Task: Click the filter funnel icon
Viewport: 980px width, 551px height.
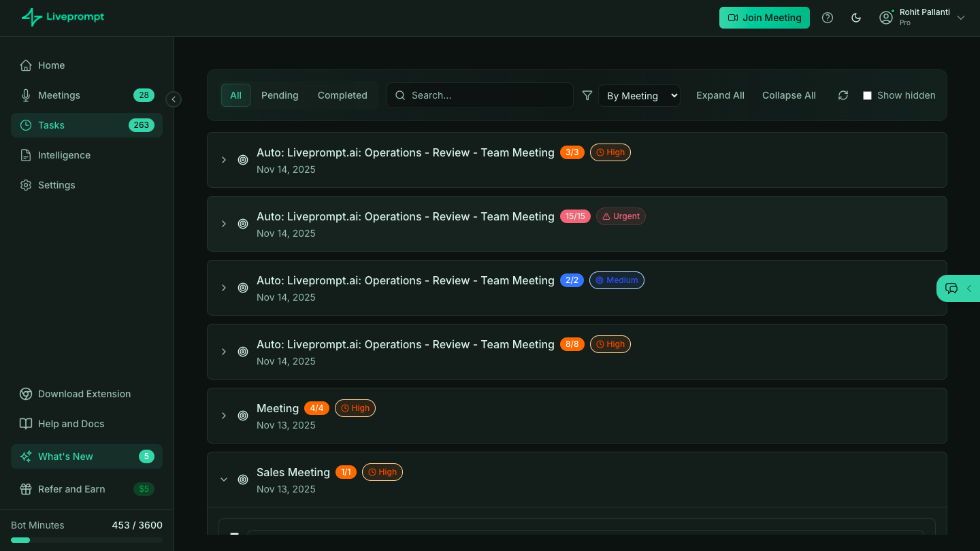Action: pos(587,95)
